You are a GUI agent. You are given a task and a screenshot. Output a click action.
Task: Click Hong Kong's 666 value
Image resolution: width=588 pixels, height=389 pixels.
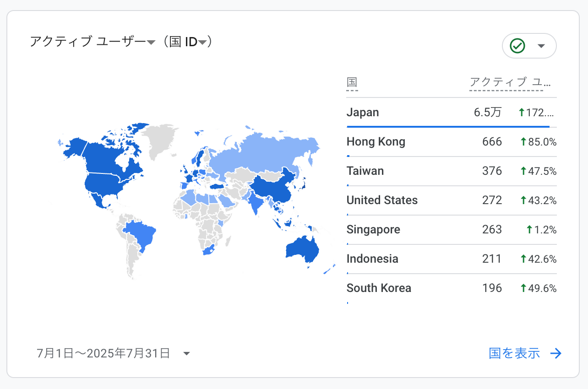point(492,142)
